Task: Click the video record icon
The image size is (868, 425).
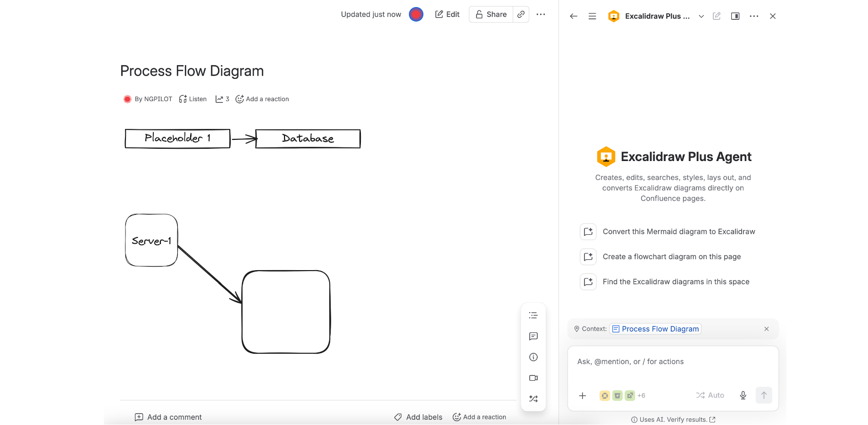Action: tap(534, 378)
